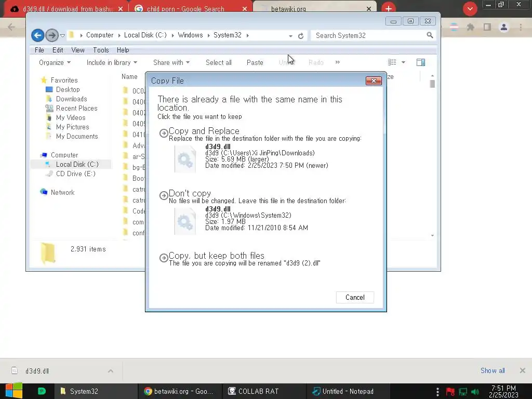Close the Chrome download bar

[x=523, y=370]
